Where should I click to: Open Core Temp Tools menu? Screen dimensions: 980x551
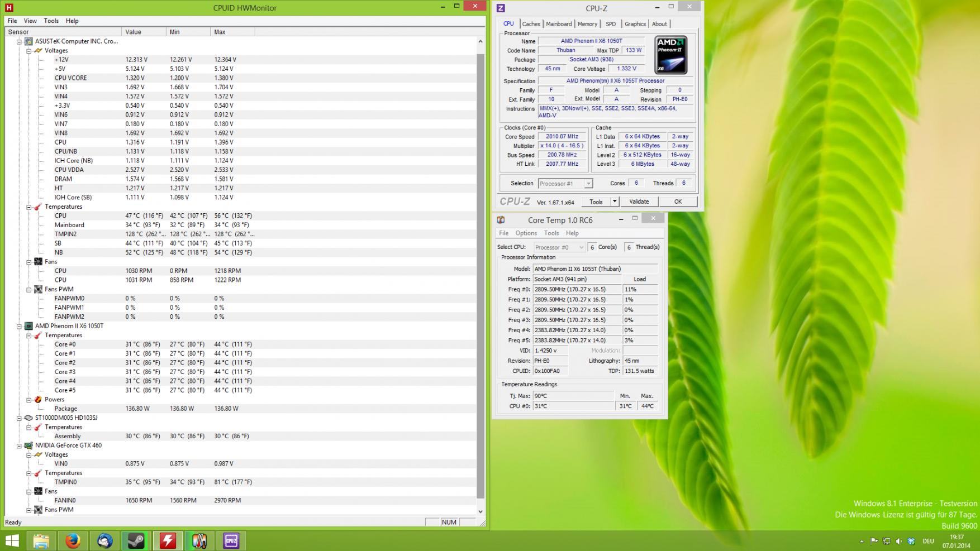coord(551,233)
